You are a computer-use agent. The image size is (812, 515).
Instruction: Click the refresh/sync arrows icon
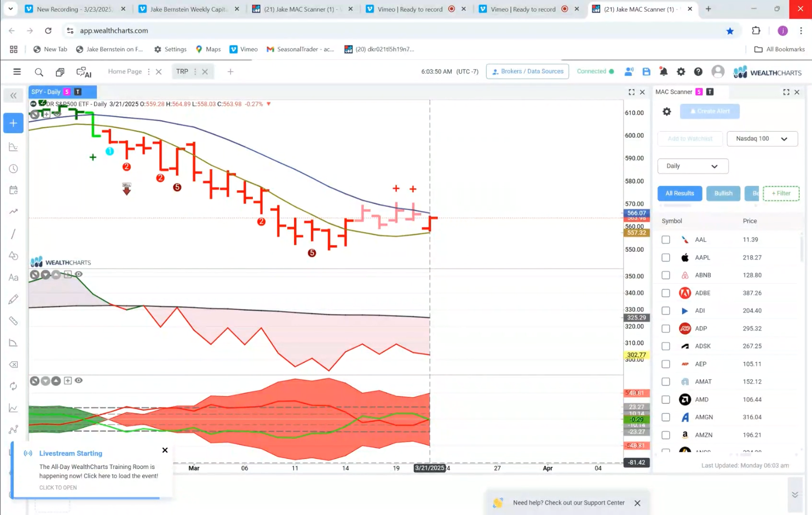pyautogui.click(x=13, y=386)
